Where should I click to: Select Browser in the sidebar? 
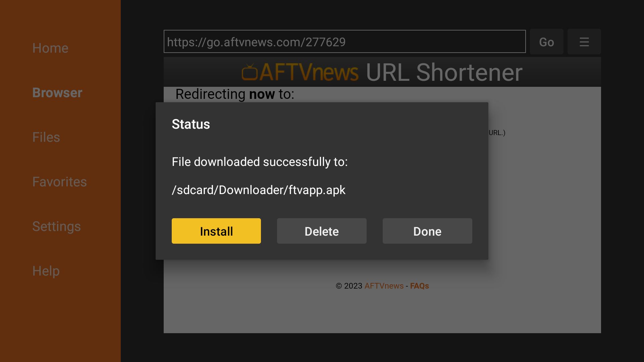pos(57,93)
